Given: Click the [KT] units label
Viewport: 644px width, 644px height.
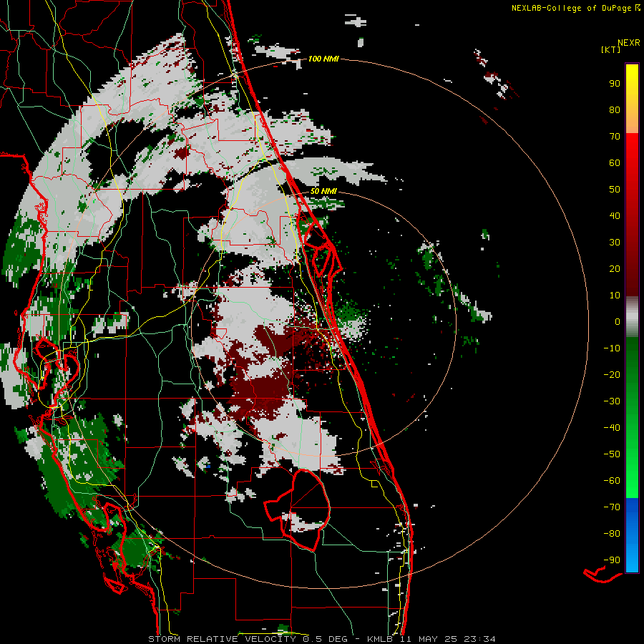Looking at the screenshot, I should coord(610,49).
